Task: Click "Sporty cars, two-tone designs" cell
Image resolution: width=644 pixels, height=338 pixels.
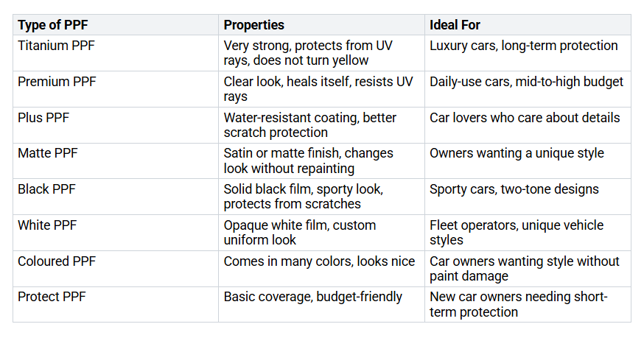Action: click(514, 189)
